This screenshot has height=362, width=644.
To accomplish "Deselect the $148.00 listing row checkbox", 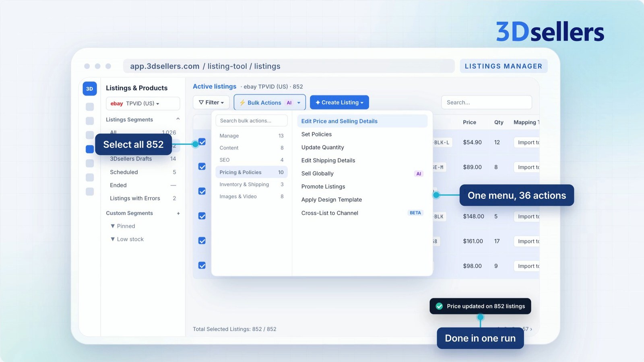I will tap(202, 216).
